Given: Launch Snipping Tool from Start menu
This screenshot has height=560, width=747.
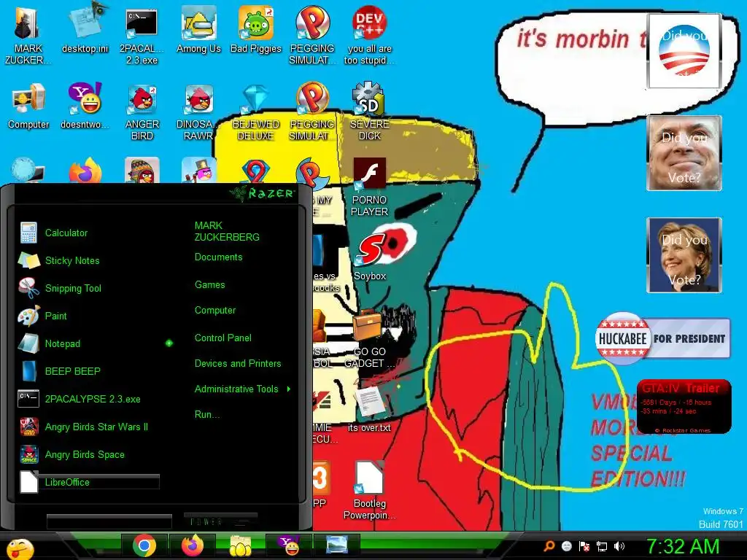Looking at the screenshot, I should coord(88,288).
